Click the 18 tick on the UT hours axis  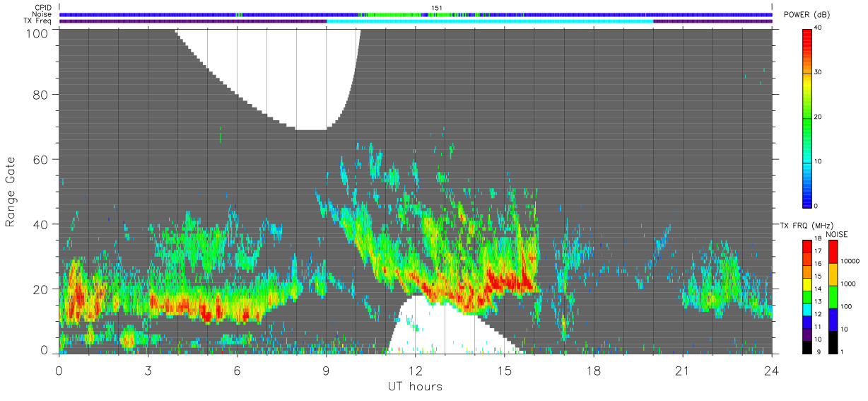(x=593, y=371)
